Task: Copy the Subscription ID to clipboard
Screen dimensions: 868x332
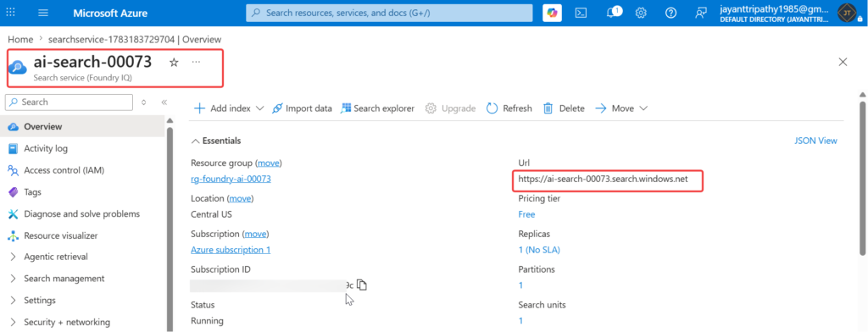Action: tap(361, 285)
